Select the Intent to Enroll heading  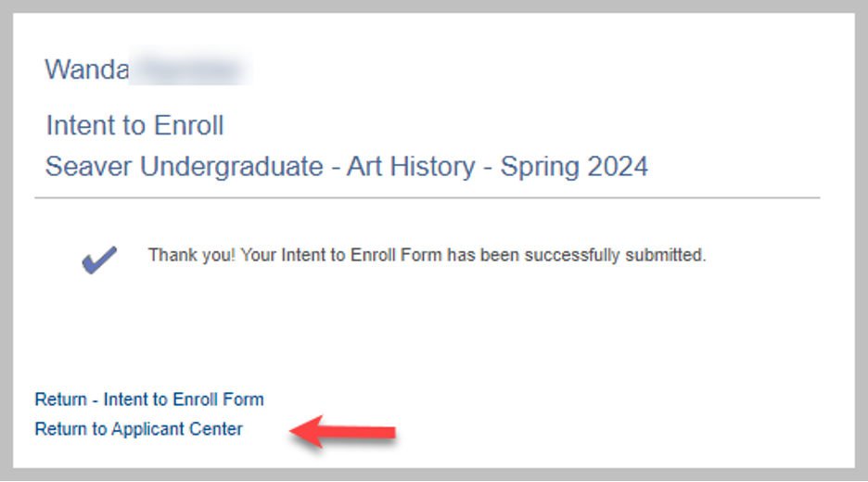[x=134, y=125]
